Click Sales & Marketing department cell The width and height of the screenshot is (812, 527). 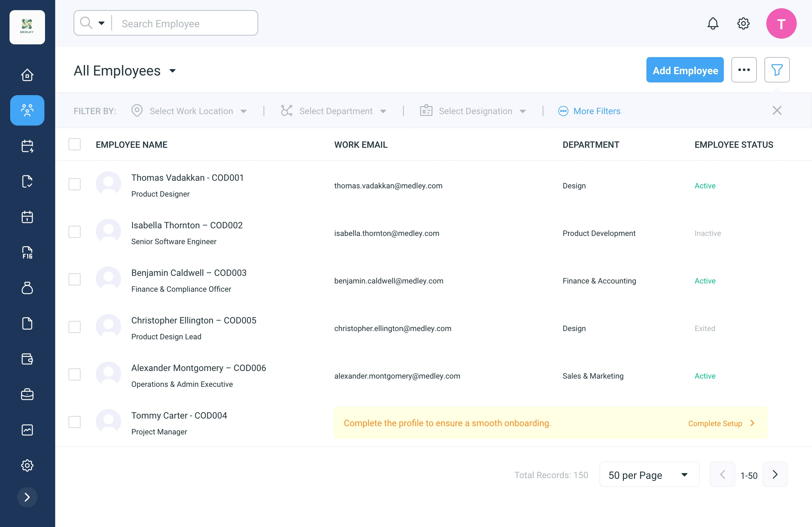(593, 376)
